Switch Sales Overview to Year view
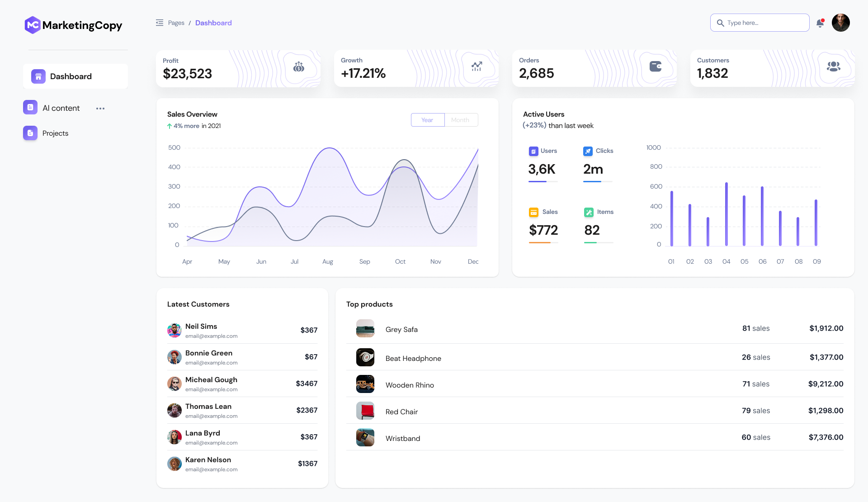The image size is (868, 502). 427,120
